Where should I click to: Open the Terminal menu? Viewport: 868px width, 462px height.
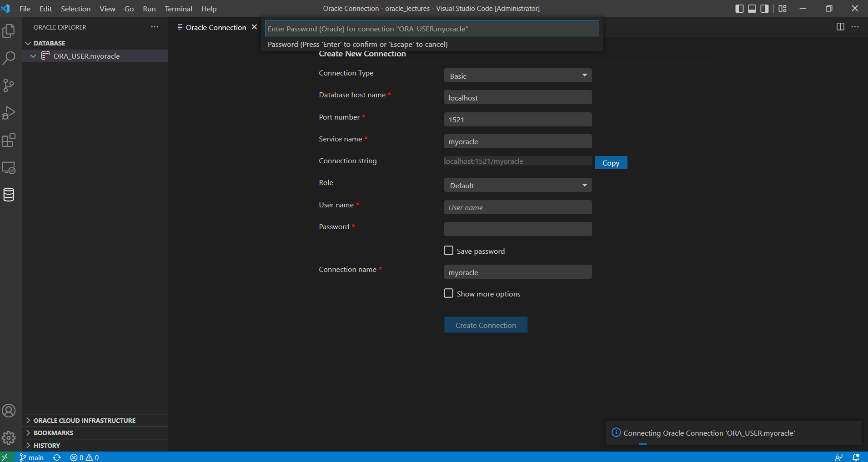(178, 9)
